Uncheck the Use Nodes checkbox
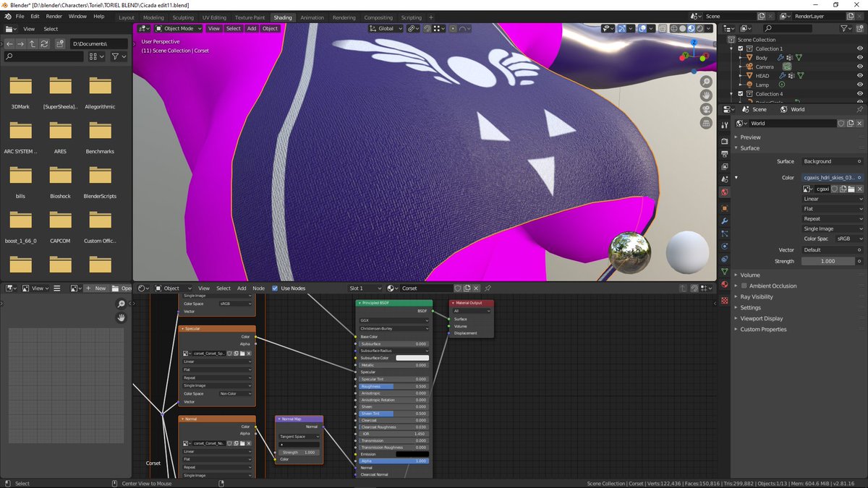 coord(275,288)
